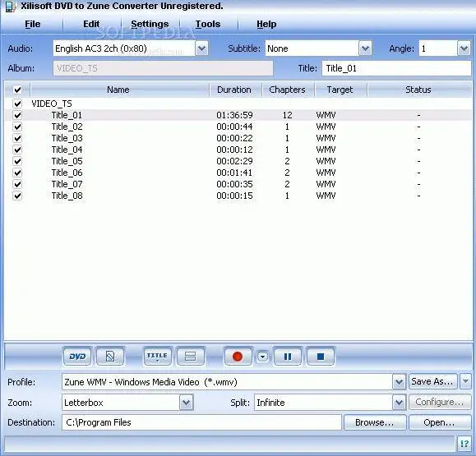Click the duration 00:01:41
This screenshot has height=456, width=476.
click(x=234, y=173)
